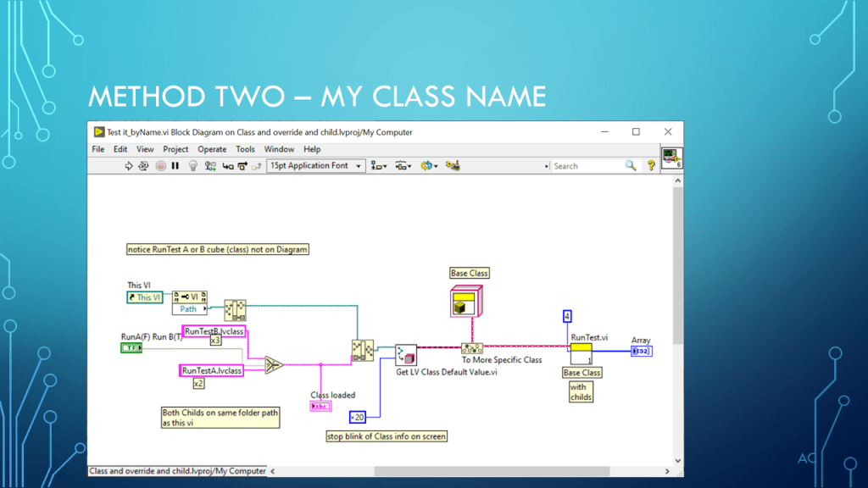Click the Clean Up Diagram icon

(x=452, y=166)
